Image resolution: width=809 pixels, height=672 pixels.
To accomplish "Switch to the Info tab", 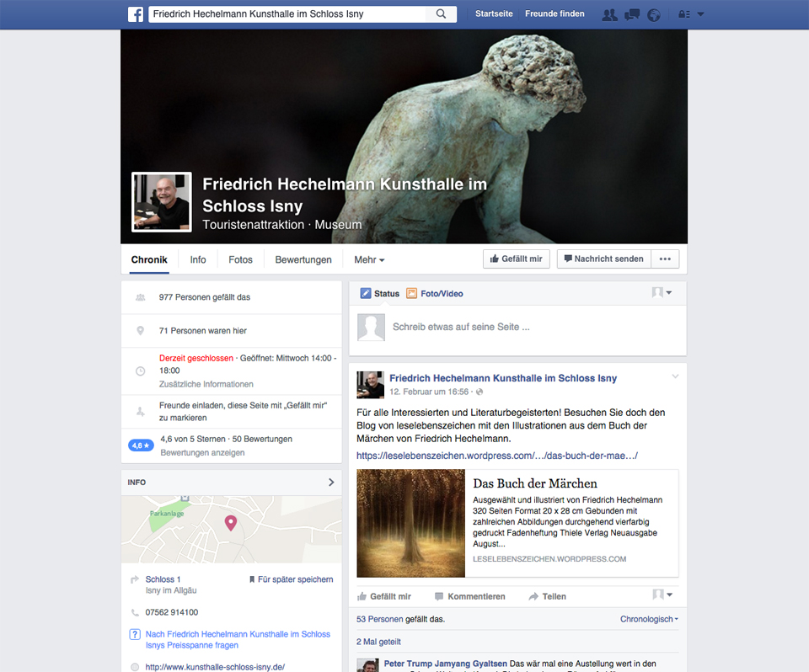I will click(x=197, y=259).
